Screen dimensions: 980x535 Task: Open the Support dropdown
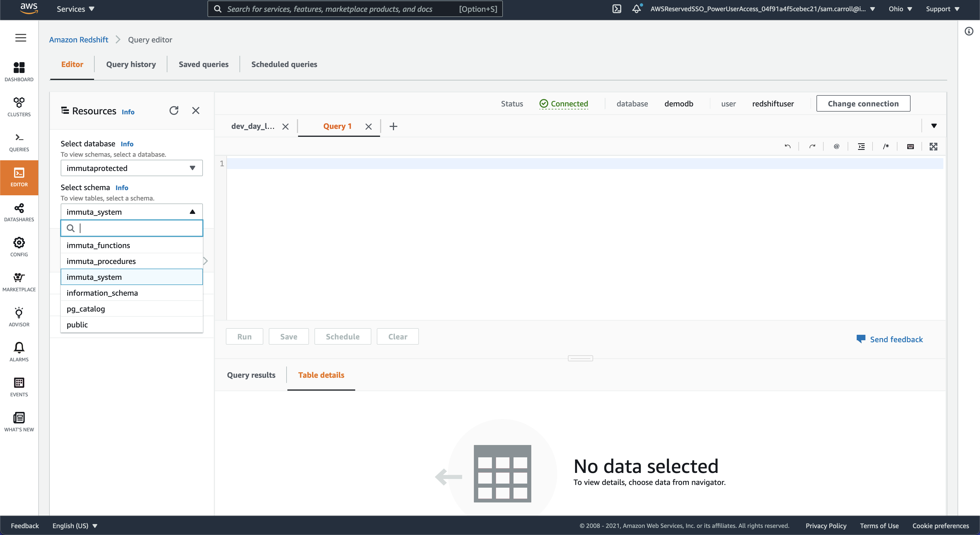[x=942, y=9]
